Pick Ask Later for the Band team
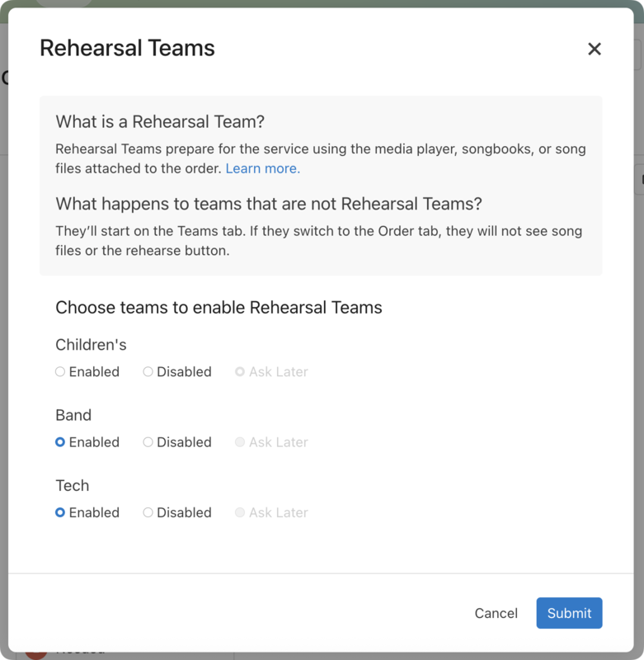The width and height of the screenshot is (644, 660). (x=239, y=442)
